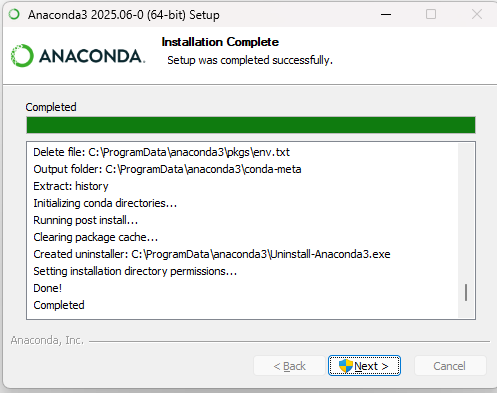Select the final 'Completed' log entry

(x=59, y=305)
